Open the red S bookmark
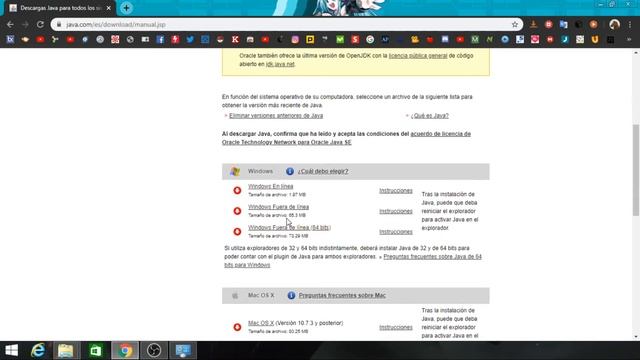The width and height of the screenshot is (640, 360). (x=355, y=40)
